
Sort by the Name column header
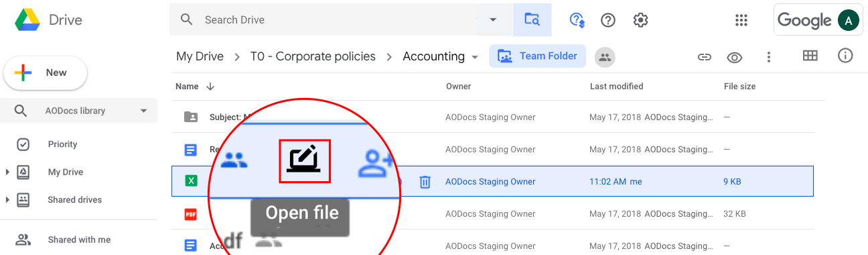click(x=187, y=86)
